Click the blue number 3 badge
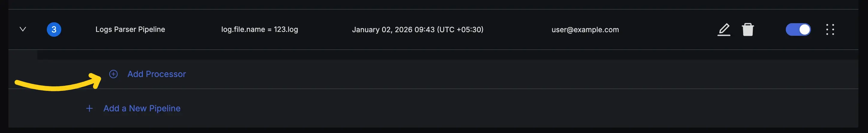The width and height of the screenshot is (868, 133). coord(54,29)
